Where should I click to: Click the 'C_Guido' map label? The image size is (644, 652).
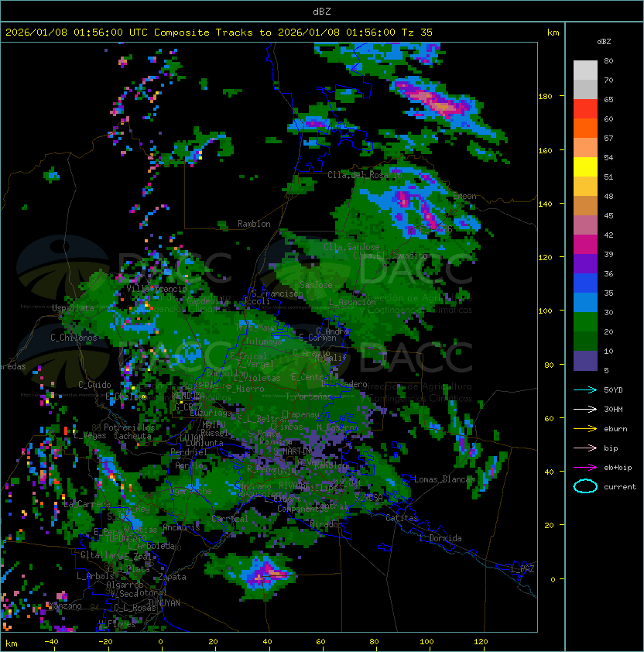click(94, 385)
